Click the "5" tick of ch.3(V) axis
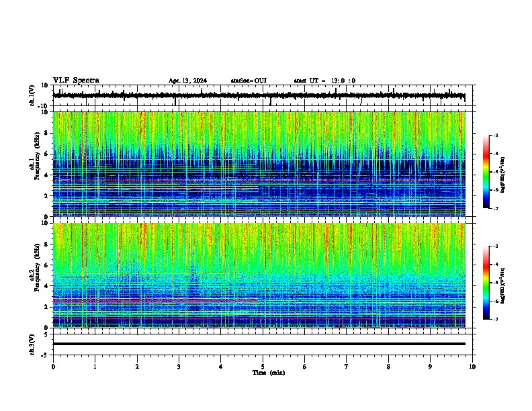The width and height of the screenshot is (532, 411). click(x=46, y=334)
